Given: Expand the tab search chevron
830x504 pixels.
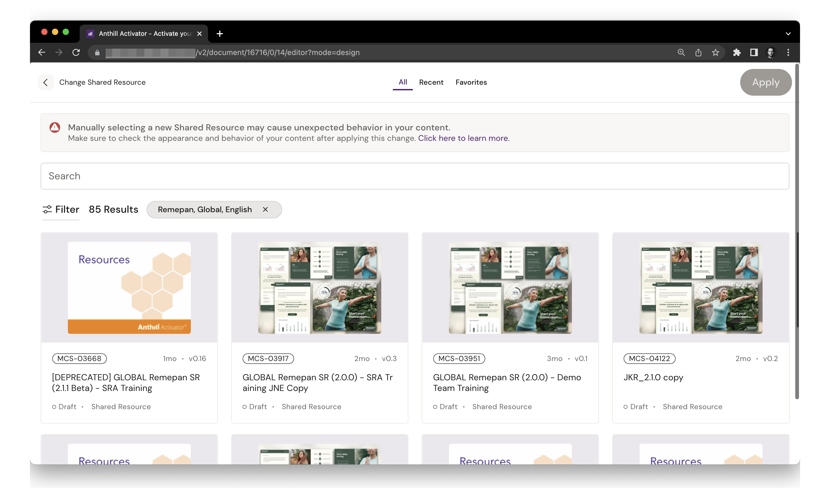Looking at the screenshot, I should [x=788, y=34].
